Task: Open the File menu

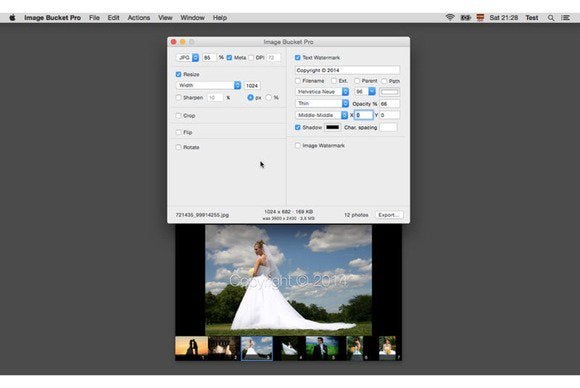Action: [94, 18]
